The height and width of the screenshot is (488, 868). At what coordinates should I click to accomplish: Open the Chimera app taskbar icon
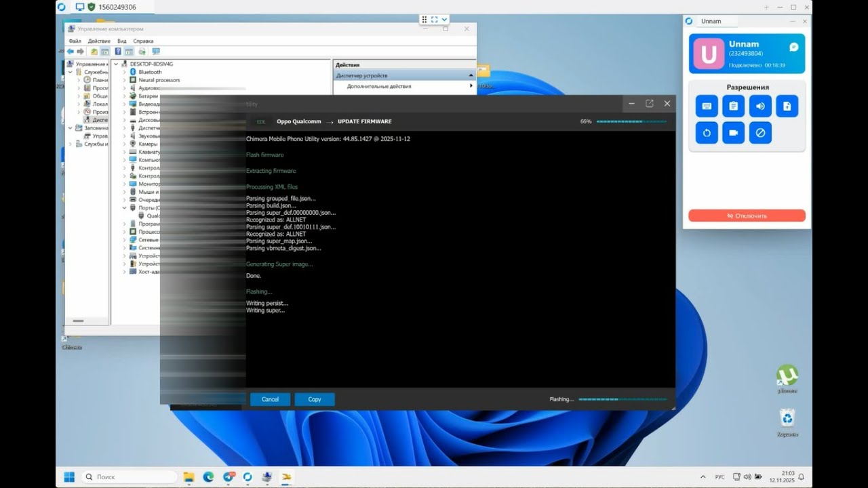point(287,476)
